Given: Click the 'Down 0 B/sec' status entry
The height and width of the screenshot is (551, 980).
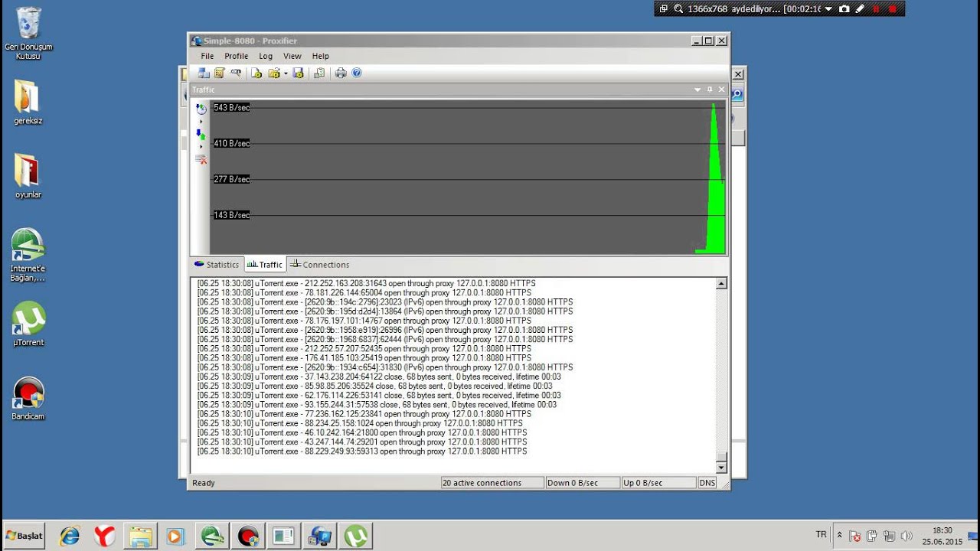Looking at the screenshot, I should click(x=582, y=483).
